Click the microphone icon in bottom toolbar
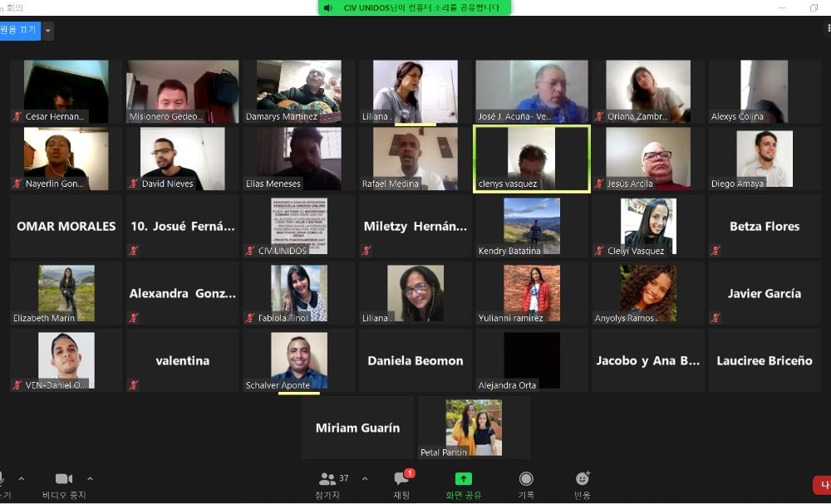Image resolution: width=831 pixels, height=504 pixels. click(2, 479)
